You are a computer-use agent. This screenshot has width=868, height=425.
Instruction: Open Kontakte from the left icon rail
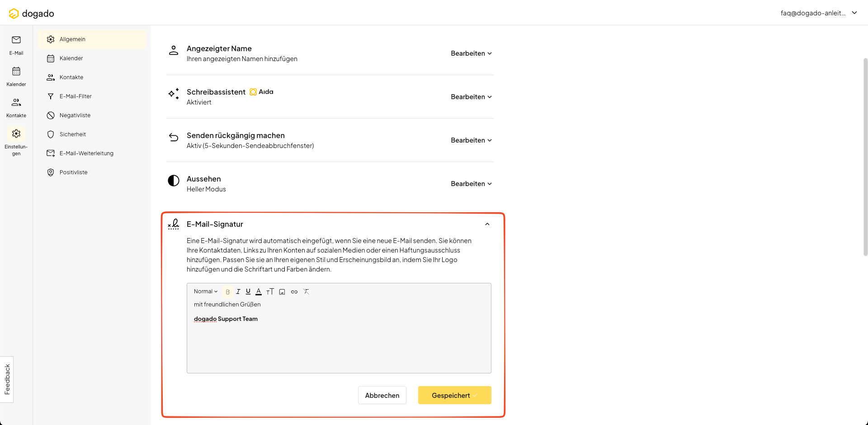tap(16, 108)
